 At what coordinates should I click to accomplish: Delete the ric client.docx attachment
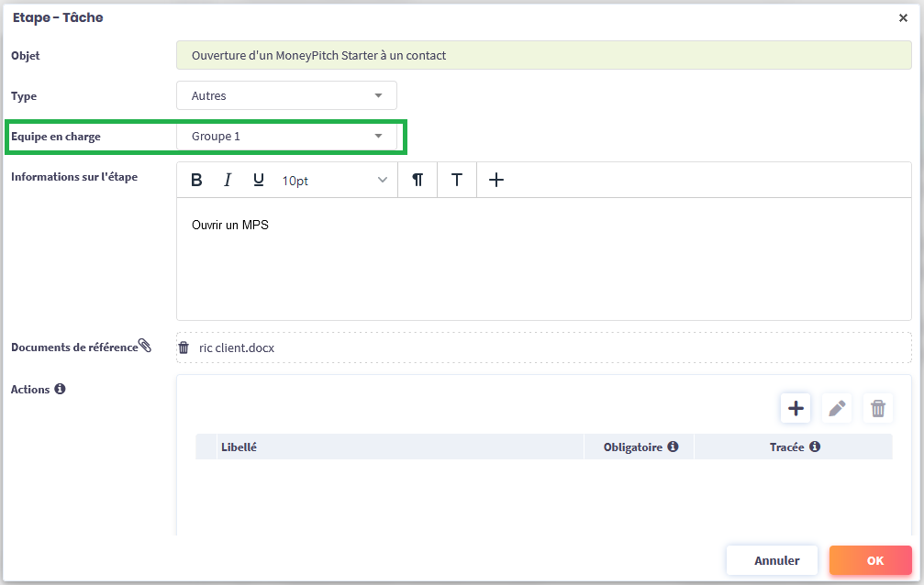tap(184, 348)
